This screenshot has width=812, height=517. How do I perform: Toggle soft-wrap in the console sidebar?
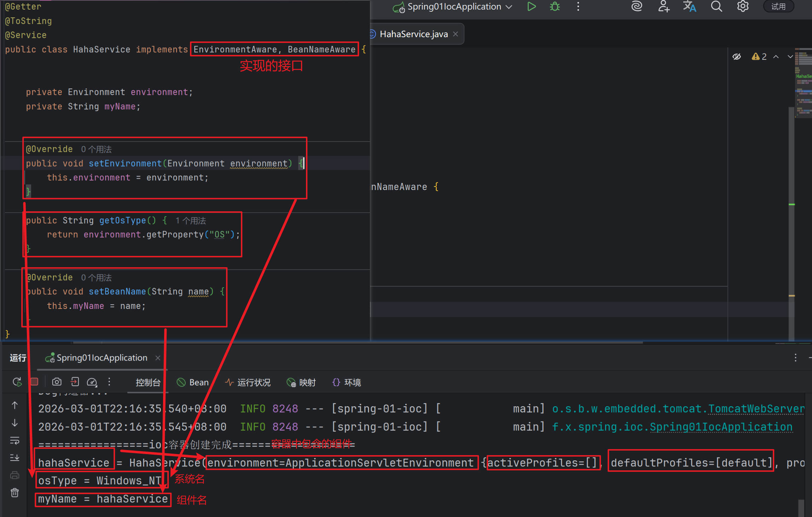(x=14, y=441)
